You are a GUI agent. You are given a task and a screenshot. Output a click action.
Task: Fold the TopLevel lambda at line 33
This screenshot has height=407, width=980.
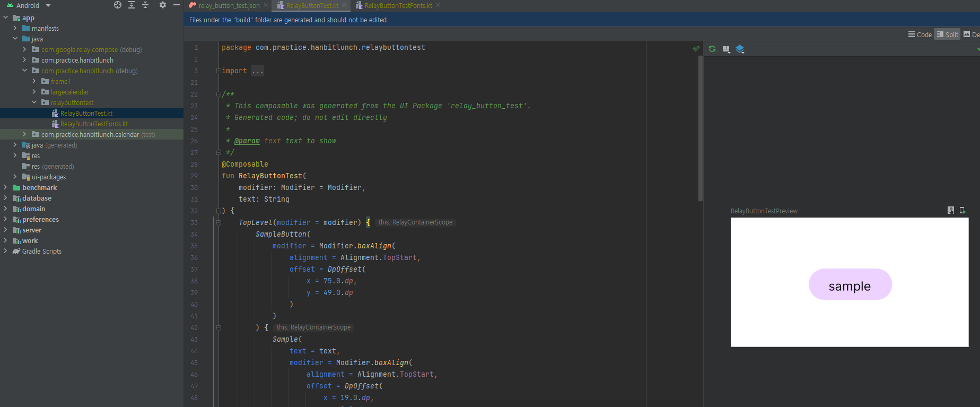[x=218, y=222]
